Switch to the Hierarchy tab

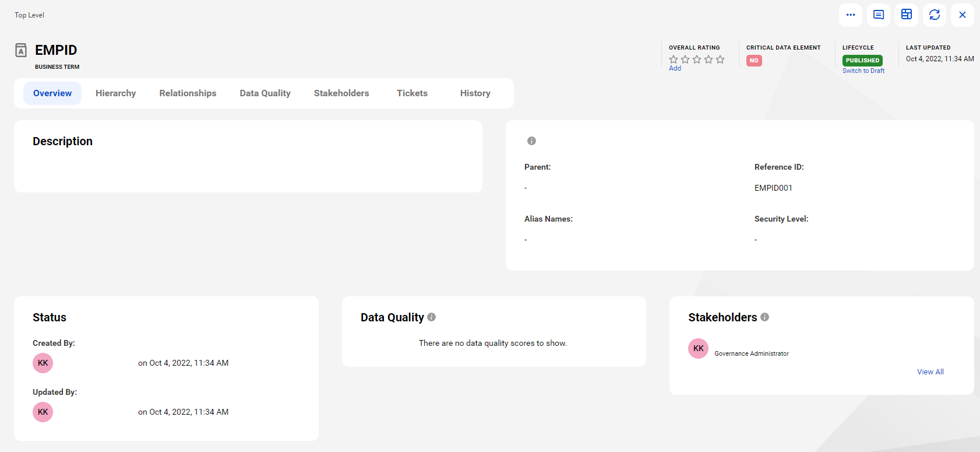[x=116, y=93]
